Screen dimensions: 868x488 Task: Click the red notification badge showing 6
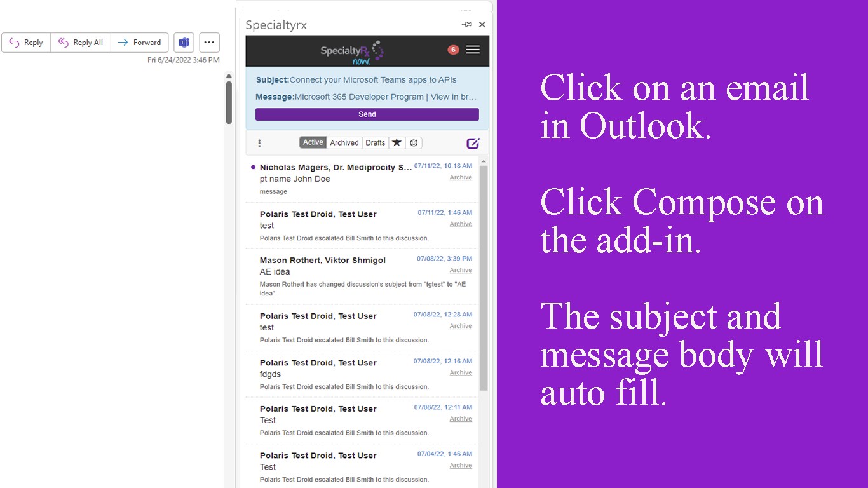453,50
